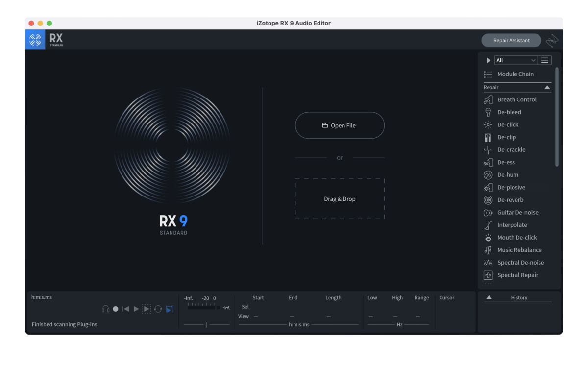The image size is (588, 368).
Task: Open the De-crackle module
Action: [x=504, y=150]
